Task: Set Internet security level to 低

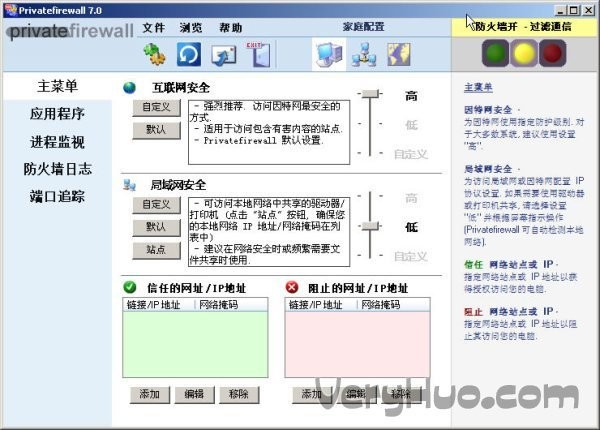Action: point(411,125)
